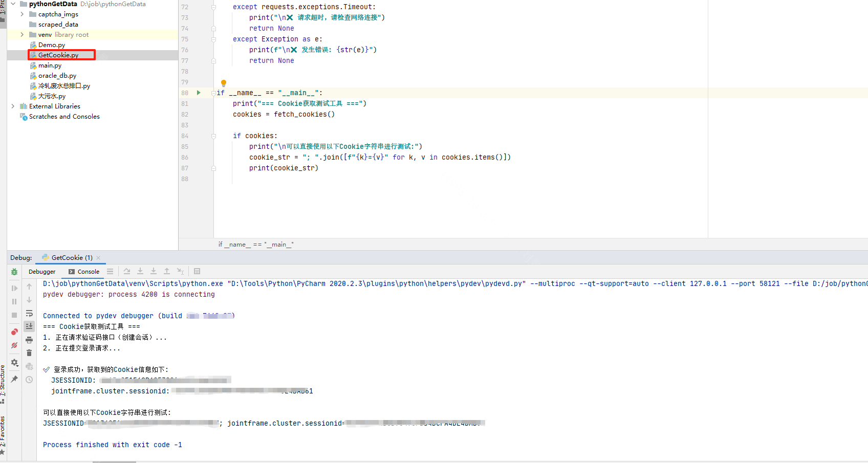
Task: Click breadcrumb if __name__ == "__main__"
Action: pyautogui.click(x=256, y=245)
